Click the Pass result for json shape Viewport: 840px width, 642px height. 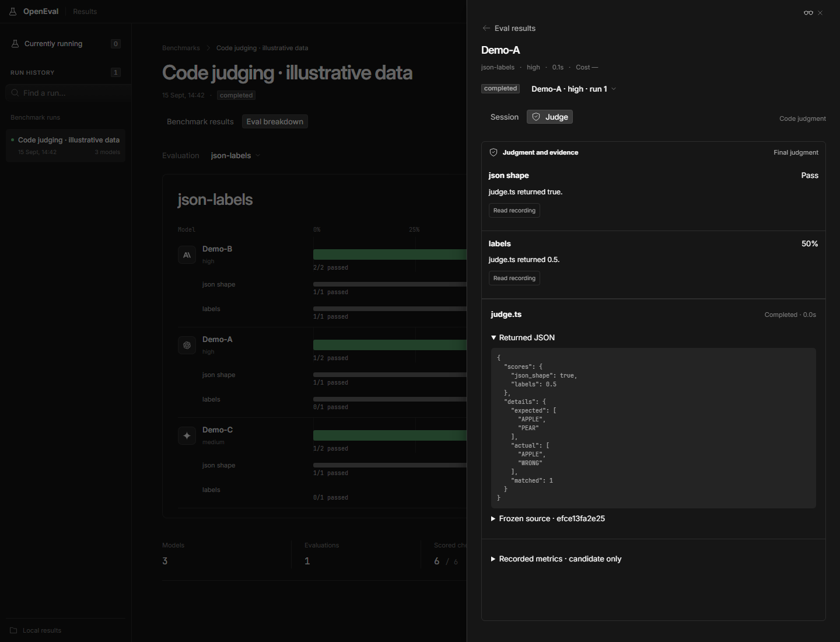click(x=810, y=175)
